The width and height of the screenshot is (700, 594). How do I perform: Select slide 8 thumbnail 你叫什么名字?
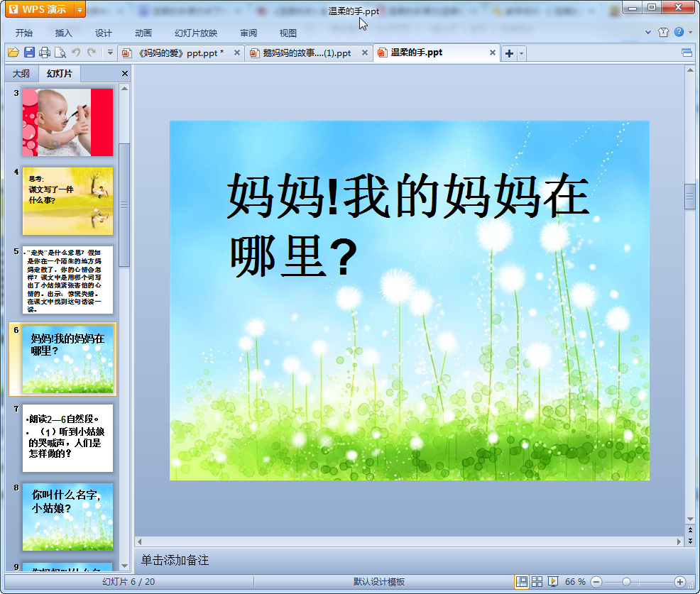(68, 517)
